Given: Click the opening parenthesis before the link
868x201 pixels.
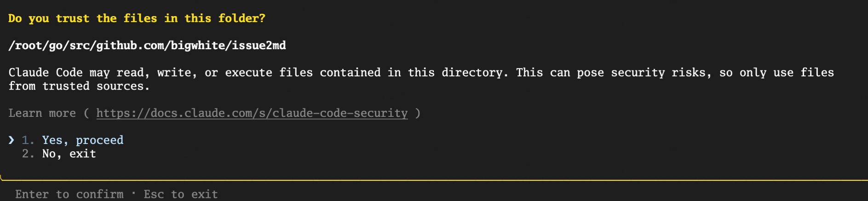Looking at the screenshot, I should [86, 113].
